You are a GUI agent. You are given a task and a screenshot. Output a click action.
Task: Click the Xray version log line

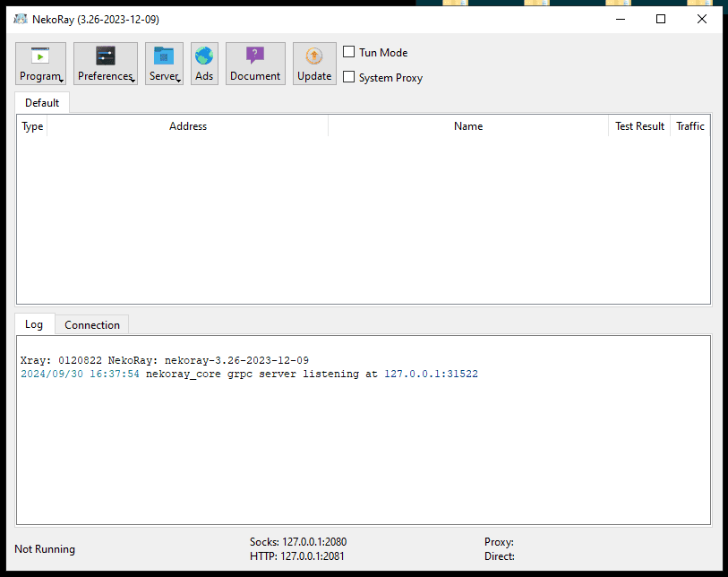[165, 360]
